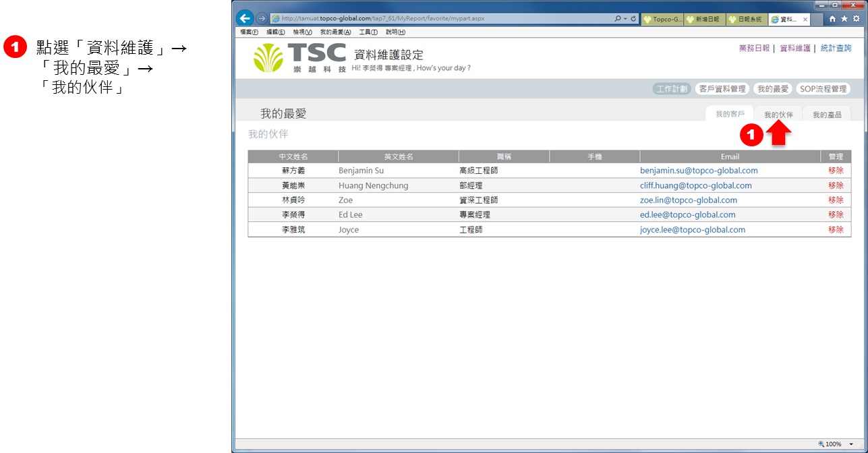Switch to the 我的產品 tab

point(827,115)
